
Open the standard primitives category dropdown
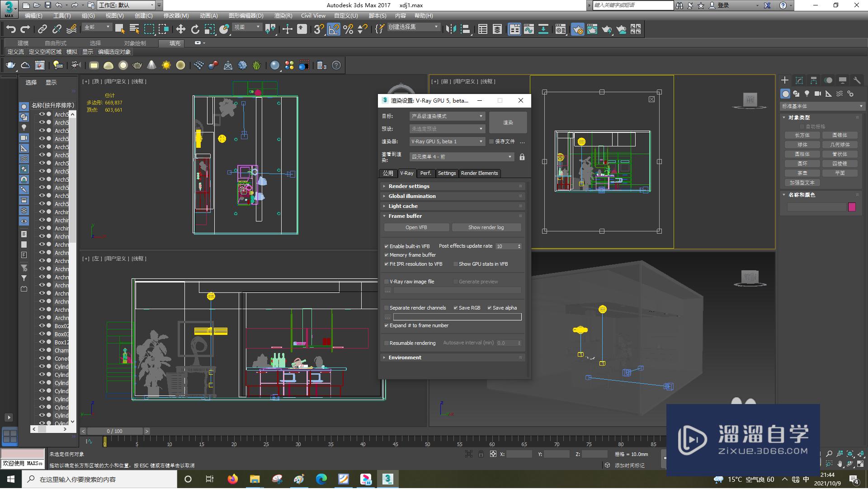click(822, 106)
